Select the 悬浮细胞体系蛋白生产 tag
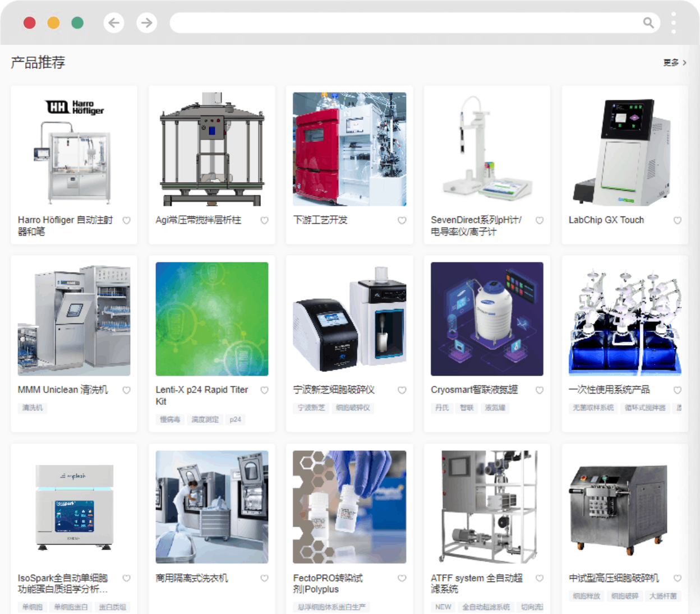This screenshot has width=700, height=614. (331, 607)
